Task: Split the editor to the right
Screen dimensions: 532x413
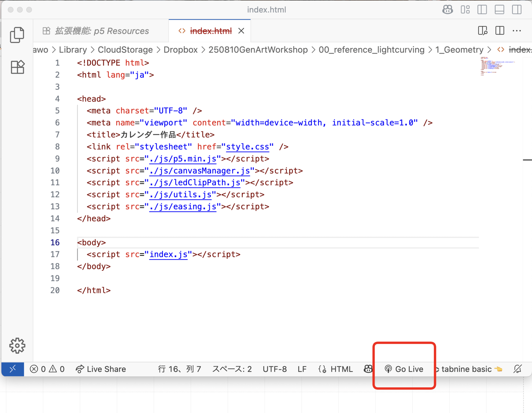Action: [x=500, y=31]
